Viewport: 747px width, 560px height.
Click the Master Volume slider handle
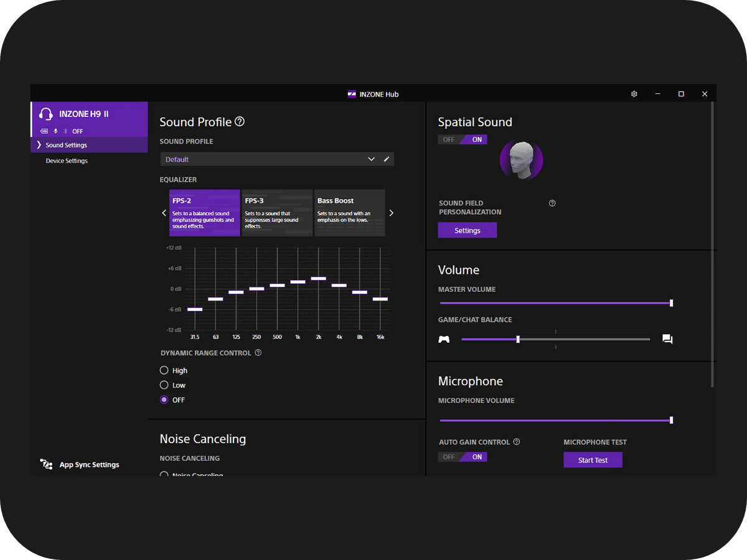click(x=671, y=303)
